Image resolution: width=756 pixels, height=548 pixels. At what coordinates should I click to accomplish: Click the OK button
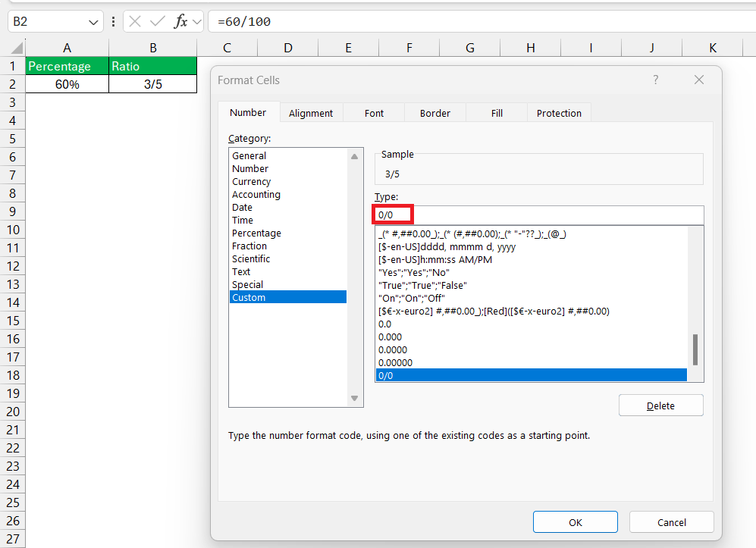tap(576, 522)
